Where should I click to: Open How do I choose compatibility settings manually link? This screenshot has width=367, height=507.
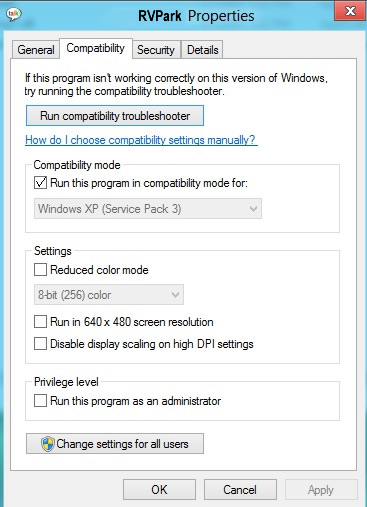click(141, 140)
